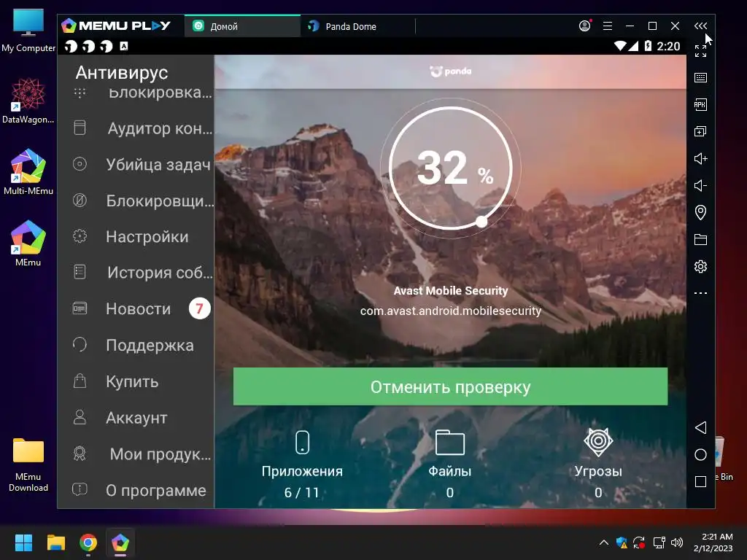
Task: Collapse the MEmu side toolbar arrows
Action: pos(700,26)
